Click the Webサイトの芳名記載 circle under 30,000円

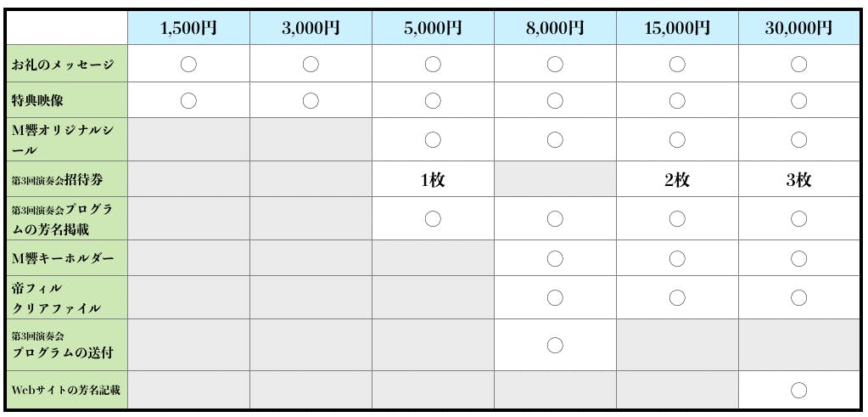click(798, 391)
